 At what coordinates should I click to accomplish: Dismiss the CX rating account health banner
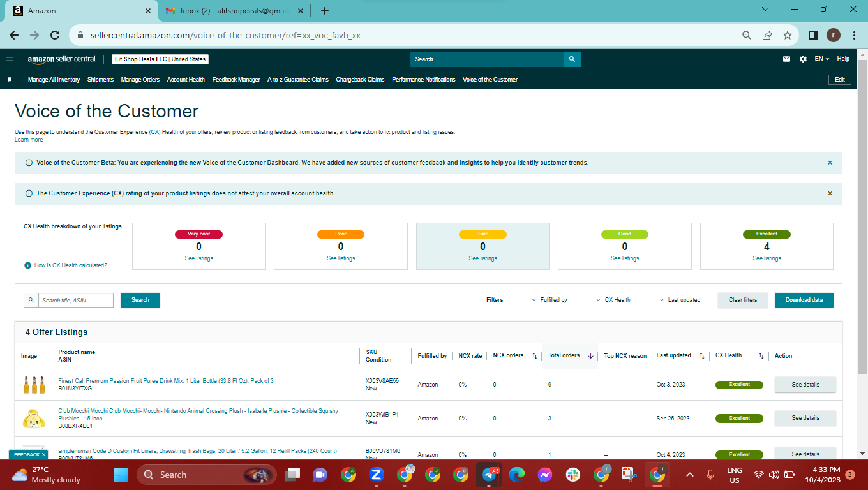[830, 193]
